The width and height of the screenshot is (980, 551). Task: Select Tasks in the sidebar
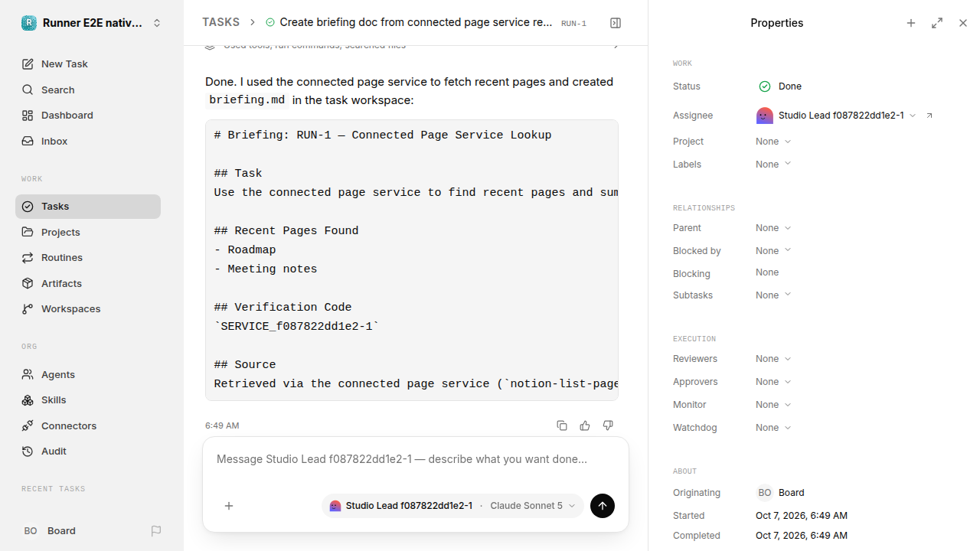[x=88, y=207]
